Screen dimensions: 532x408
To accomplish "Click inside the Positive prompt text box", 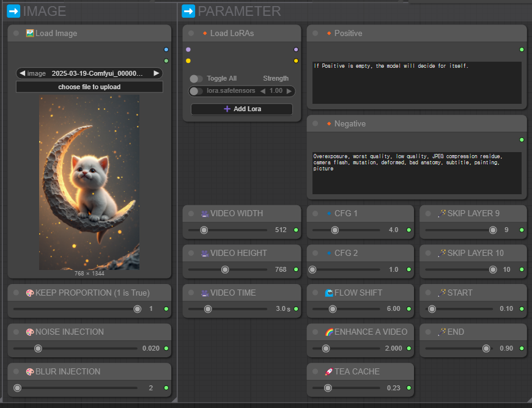I will point(416,82).
